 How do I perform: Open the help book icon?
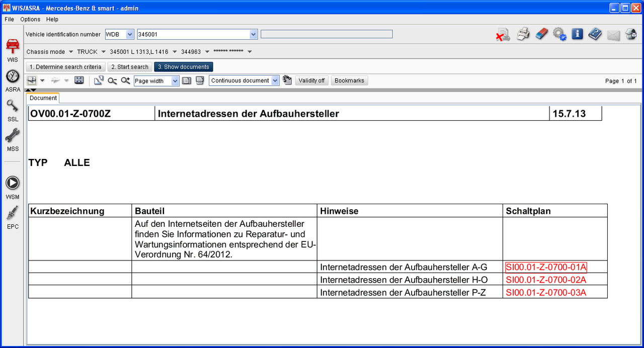coord(595,34)
